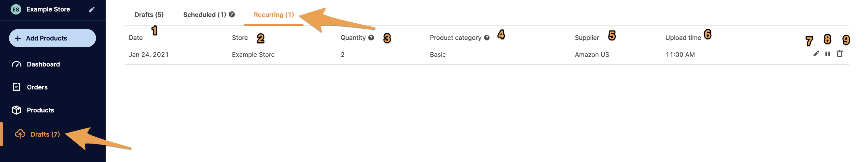
Task: Click the Upload time column header
Action: (x=683, y=38)
